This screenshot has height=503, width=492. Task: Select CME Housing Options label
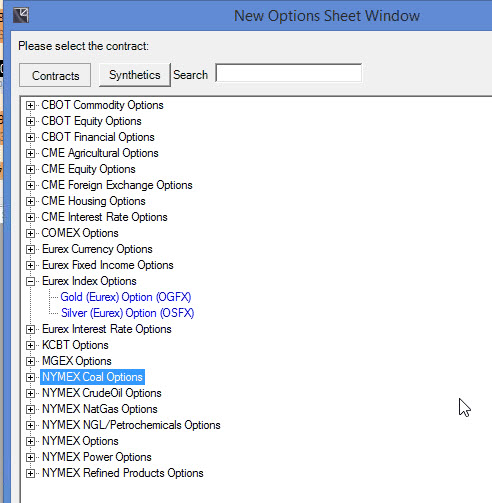93,201
